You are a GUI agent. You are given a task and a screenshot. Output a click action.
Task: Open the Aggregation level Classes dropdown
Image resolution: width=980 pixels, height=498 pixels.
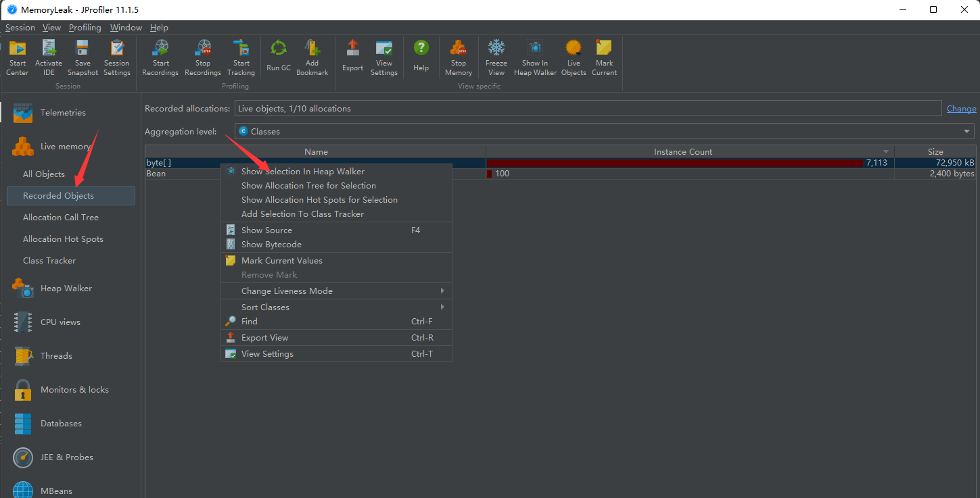pyautogui.click(x=605, y=132)
